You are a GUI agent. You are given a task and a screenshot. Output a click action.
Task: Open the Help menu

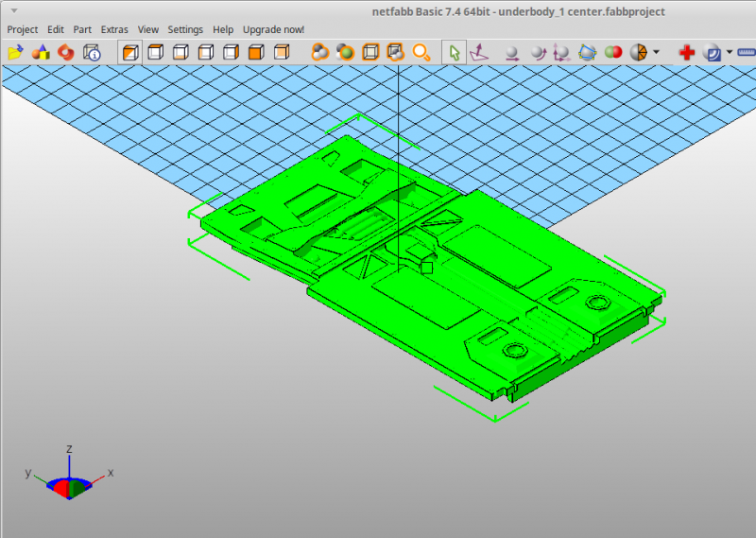[x=223, y=29]
